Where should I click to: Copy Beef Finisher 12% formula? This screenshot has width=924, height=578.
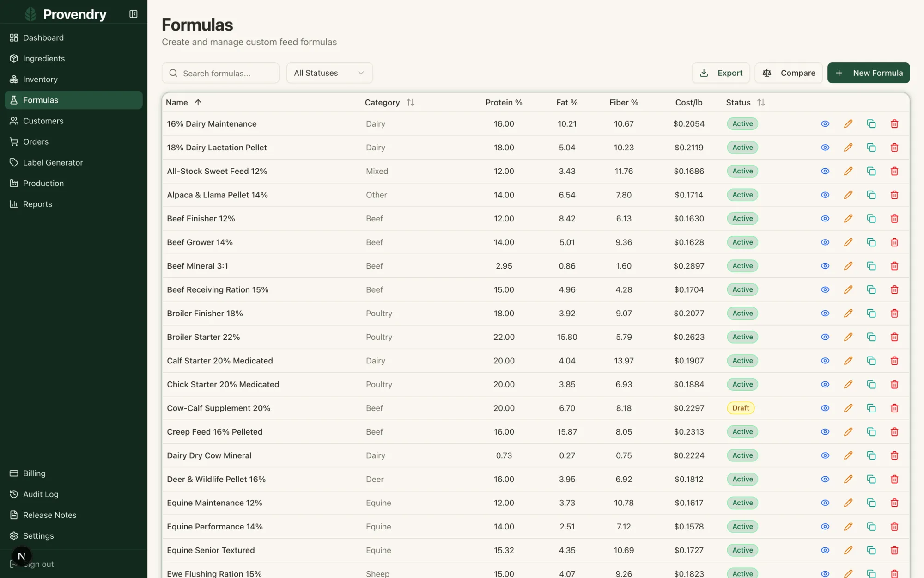(871, 219)
